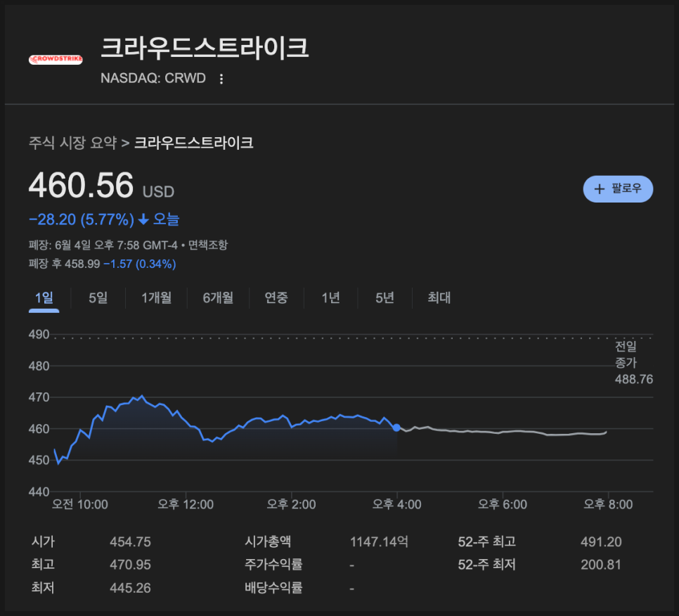Click the 오후 4:00 time axis label
The width and height of the screenshot is (679, 616).
tap(396, 505)
